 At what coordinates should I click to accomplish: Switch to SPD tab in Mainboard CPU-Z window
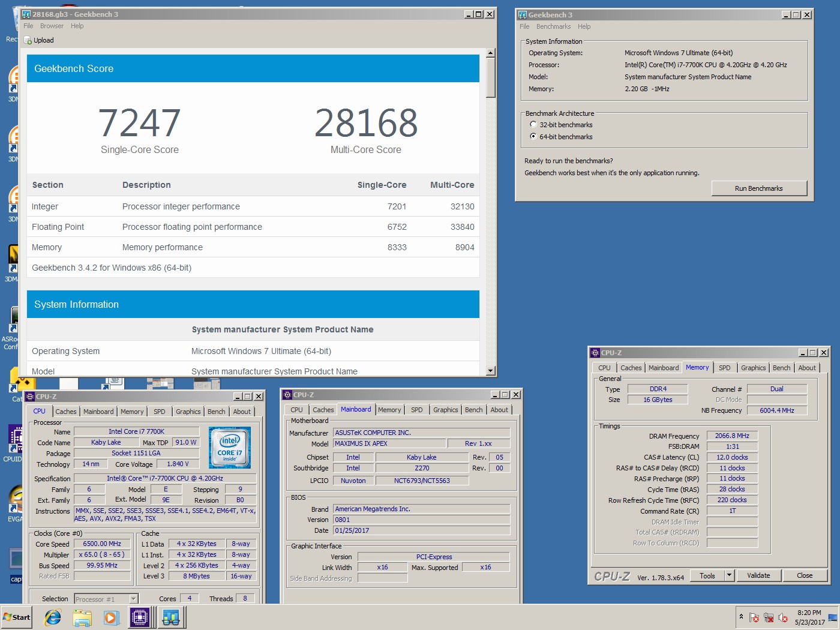pyautogui.click(x=417, y=410)
